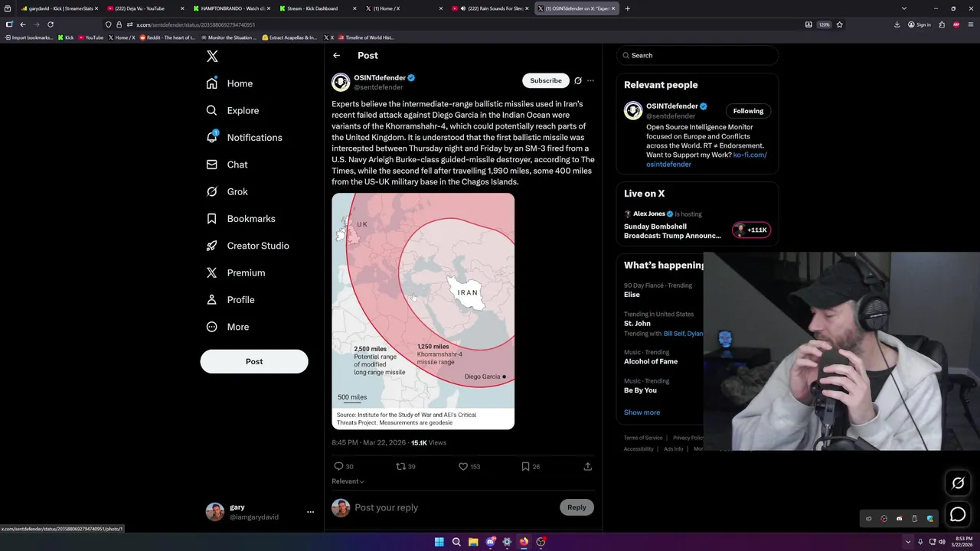Open the Explore page
The width and height of the screenshot is (980, 551).
[x=233, y=110]
